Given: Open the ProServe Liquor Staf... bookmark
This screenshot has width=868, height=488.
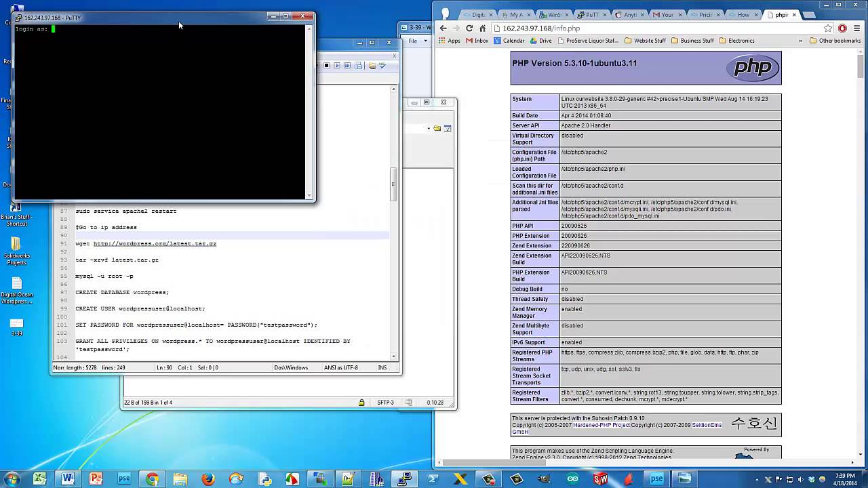Looking at the screenshot, I should tap(587, 41).
